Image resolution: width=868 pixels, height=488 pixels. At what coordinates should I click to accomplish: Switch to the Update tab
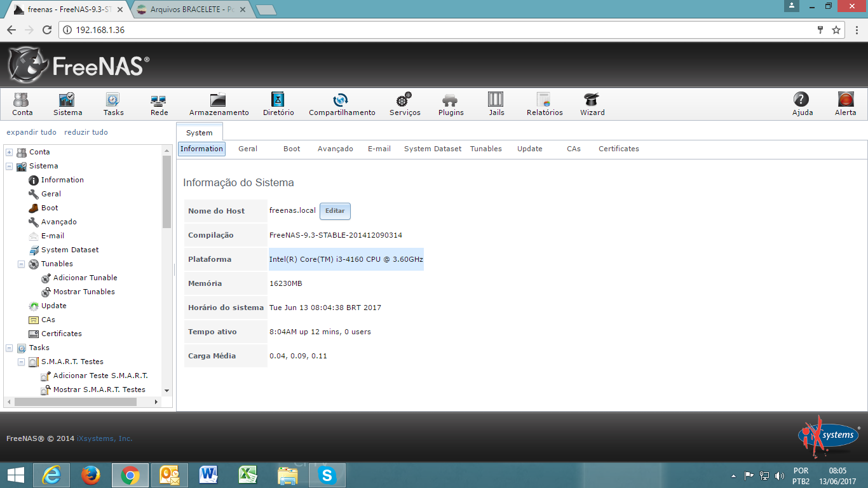click(530, 149)
